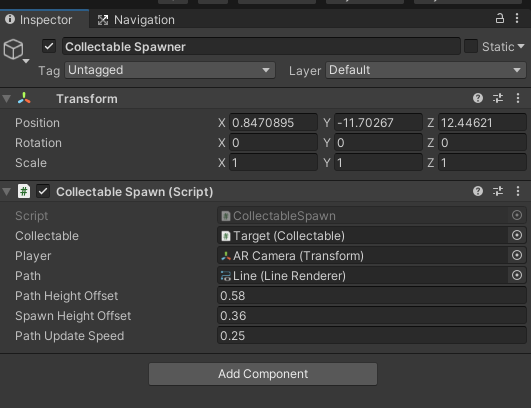Toggle the Collectable Spawner active checkbox
The image size is (531, 408).
click(49, 46)
